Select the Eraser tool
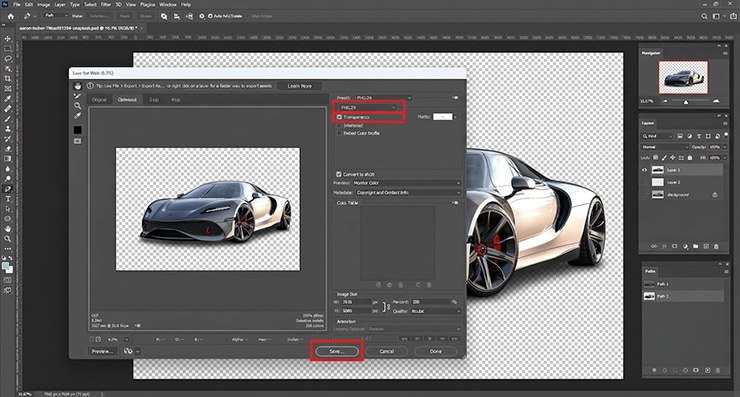 pos(8,149)
